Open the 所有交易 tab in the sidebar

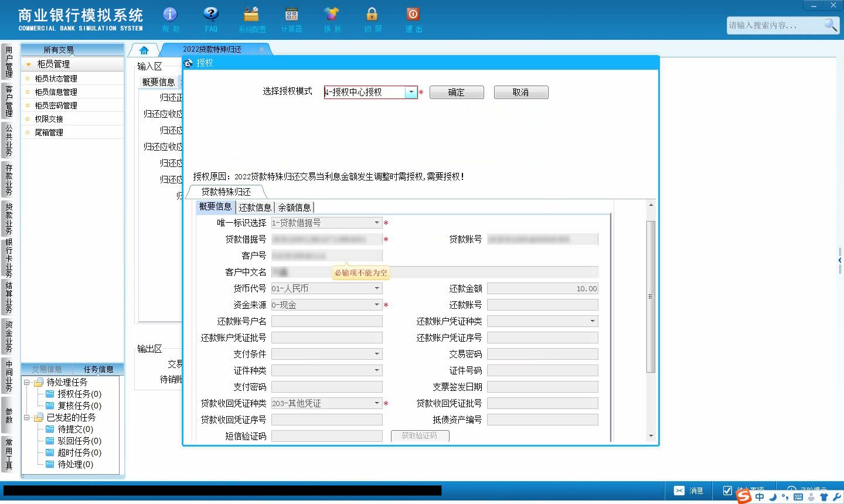click(x=59, y=50)
